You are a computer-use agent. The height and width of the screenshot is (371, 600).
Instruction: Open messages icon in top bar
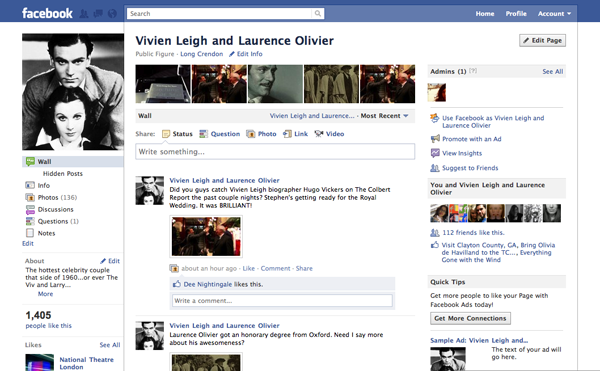(98, 14)
